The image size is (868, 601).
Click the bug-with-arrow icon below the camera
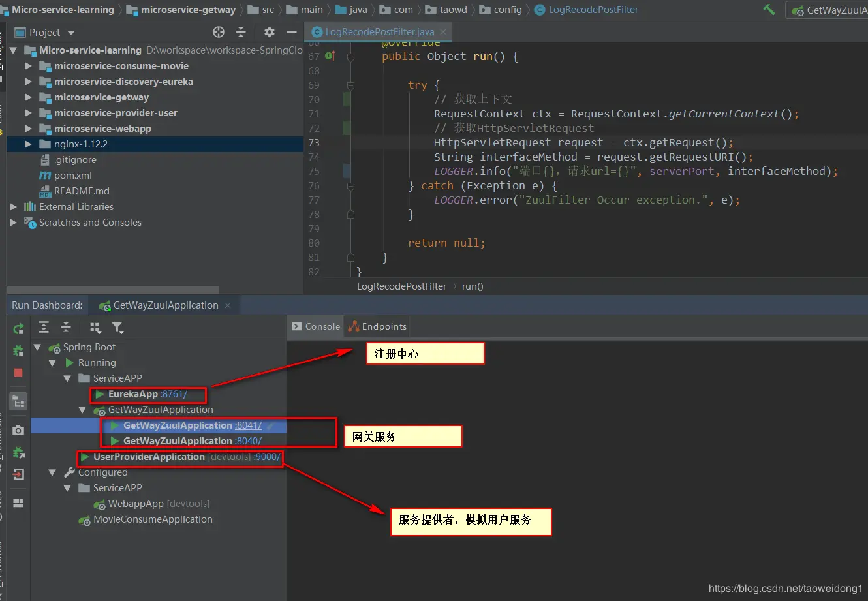coord(18,452)
